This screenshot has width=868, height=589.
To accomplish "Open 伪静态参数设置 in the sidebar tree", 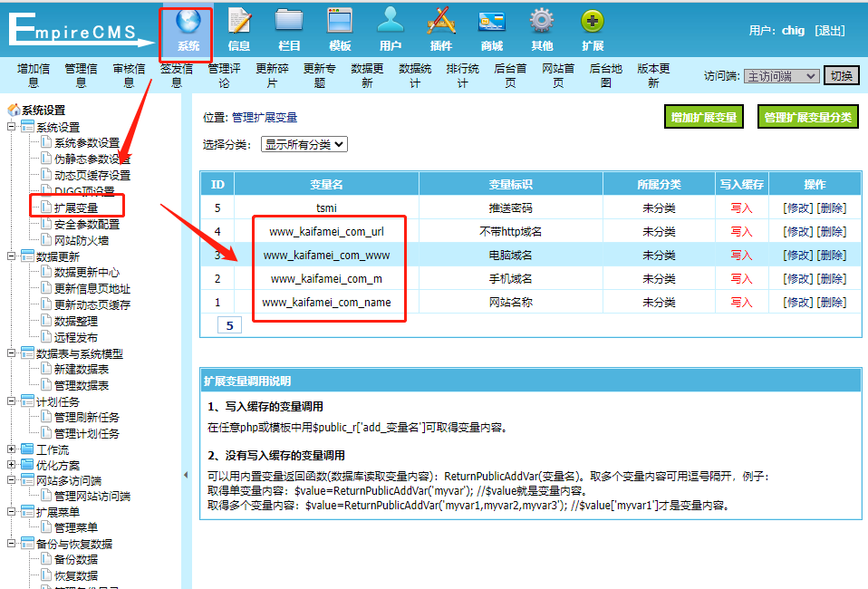I will tap(92, 159).
